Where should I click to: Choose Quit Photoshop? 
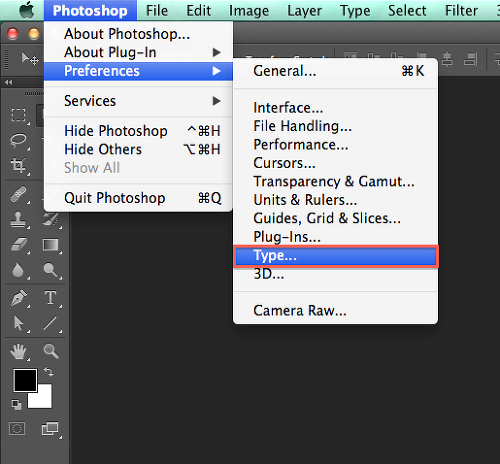138,198
